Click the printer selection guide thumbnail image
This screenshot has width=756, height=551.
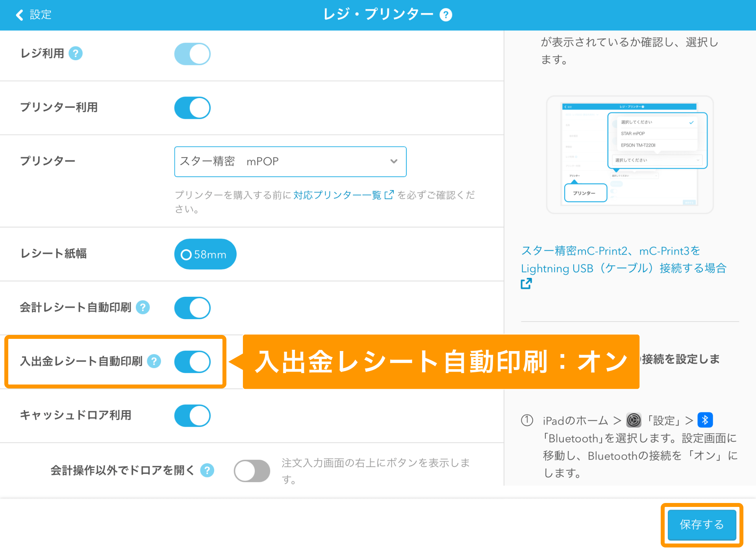[630, 155]
